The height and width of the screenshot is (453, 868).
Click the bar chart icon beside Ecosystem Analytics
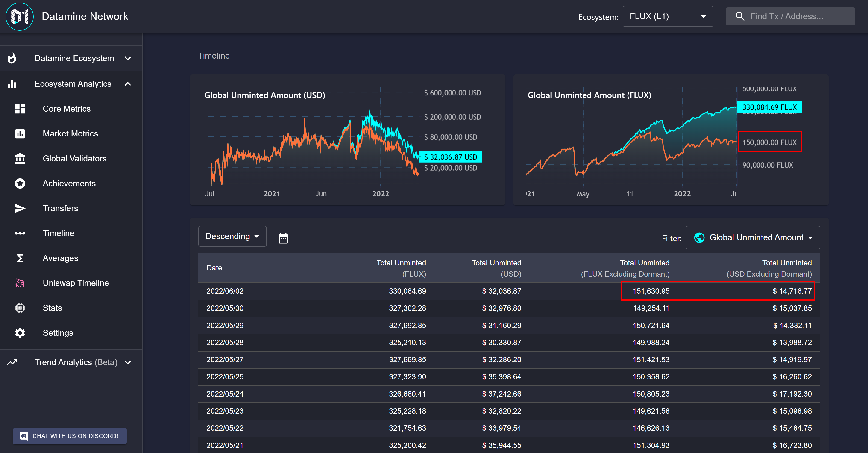[x=12, y=84]
